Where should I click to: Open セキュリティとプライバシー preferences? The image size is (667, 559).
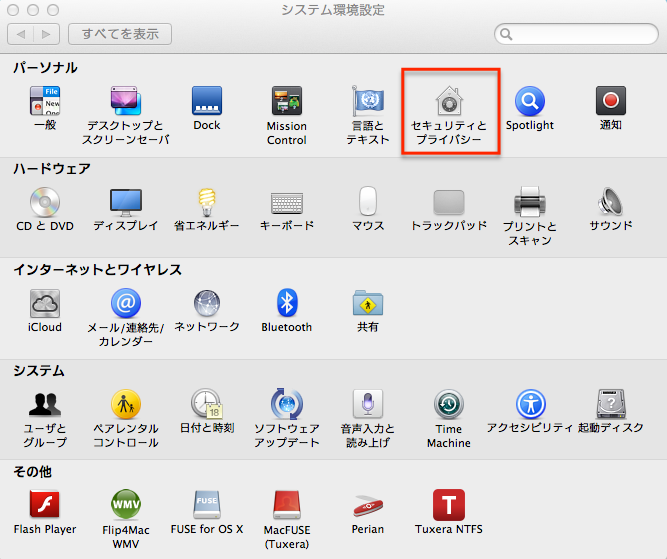(449, 101)
